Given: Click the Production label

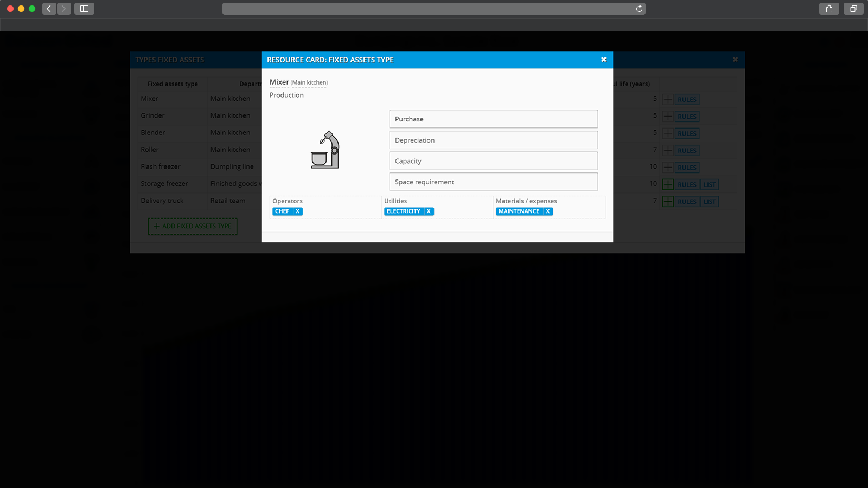Looking at the screenshot, I should (286, 95).
